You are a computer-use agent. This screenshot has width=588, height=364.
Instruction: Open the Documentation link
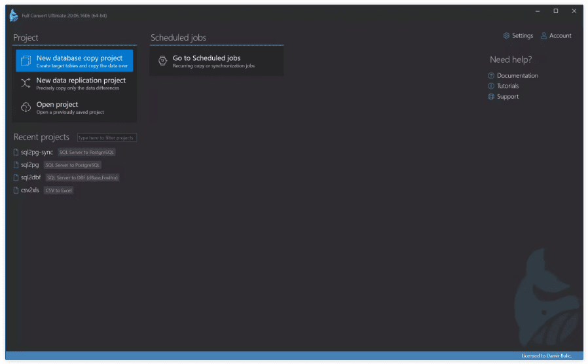(513, 76)
